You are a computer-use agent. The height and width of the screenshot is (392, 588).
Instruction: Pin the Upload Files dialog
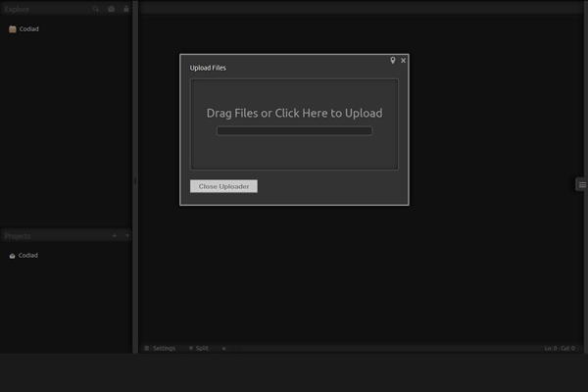coord(393,61)
